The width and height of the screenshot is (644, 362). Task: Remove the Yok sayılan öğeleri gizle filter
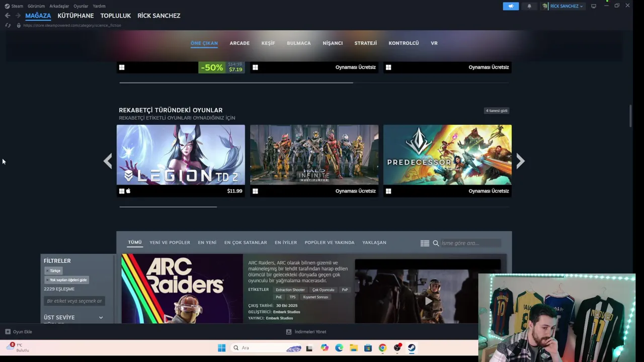pyautogui.click(x=48, y=280)
